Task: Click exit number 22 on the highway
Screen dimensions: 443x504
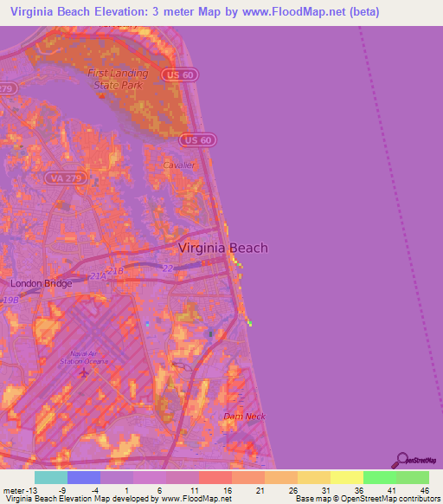Action: click(168, 268)
